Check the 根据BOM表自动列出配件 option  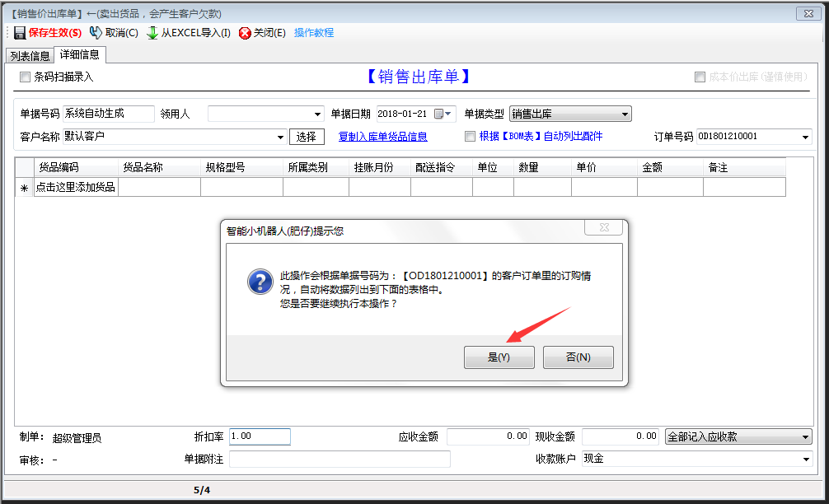click(x=470, y=136)
